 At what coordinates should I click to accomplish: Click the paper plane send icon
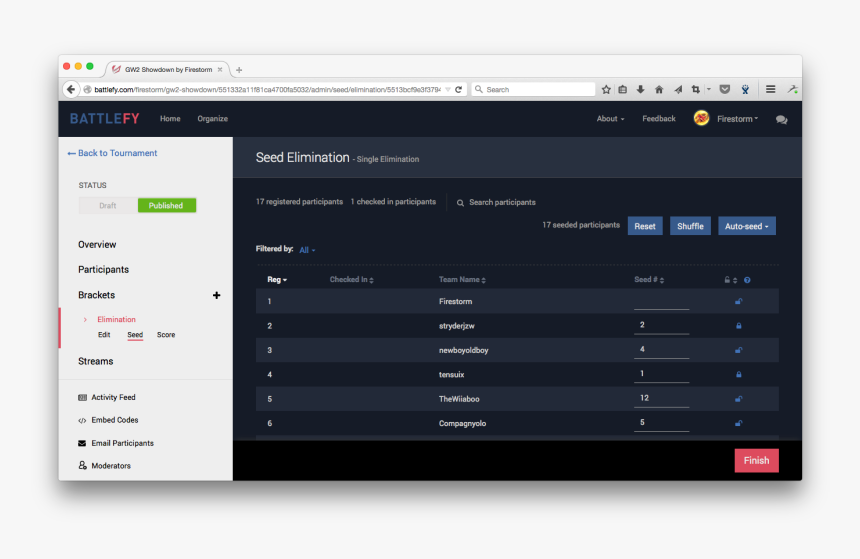(678, 89)
